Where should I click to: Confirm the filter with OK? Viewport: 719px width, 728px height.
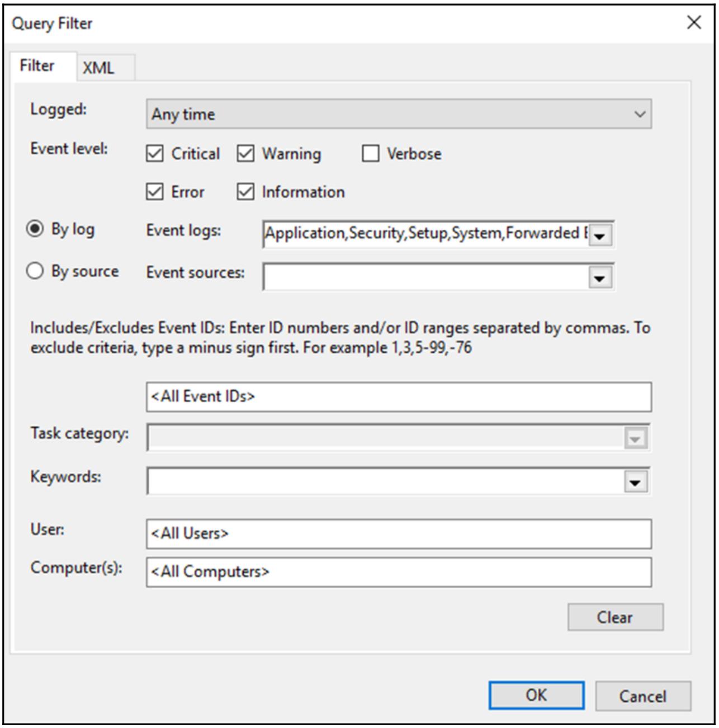[x=536, y=696]
